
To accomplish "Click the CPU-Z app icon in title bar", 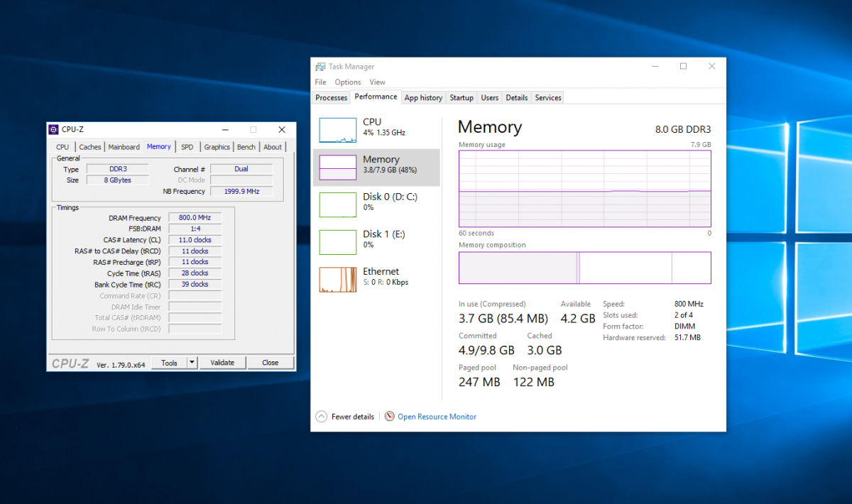I will point(53,129).
